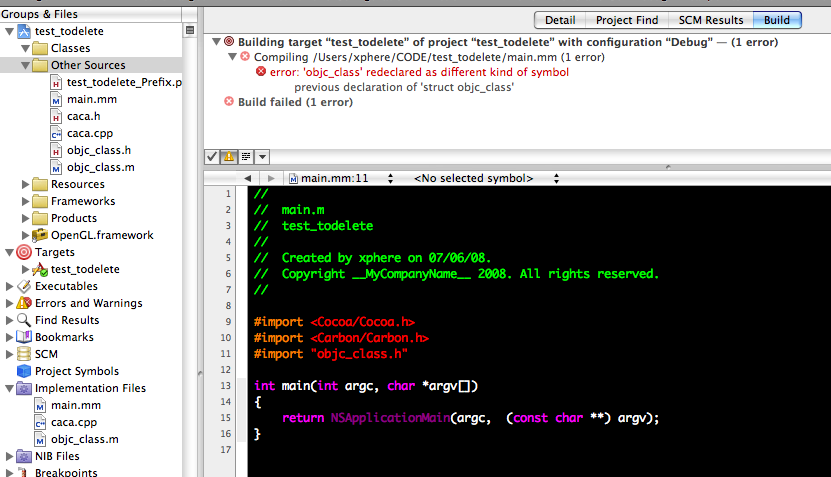831x477 pixels.
Task: Click the OpenGL.framework toolbox icon
Action: pyautogui.click(x=40, y=235)
